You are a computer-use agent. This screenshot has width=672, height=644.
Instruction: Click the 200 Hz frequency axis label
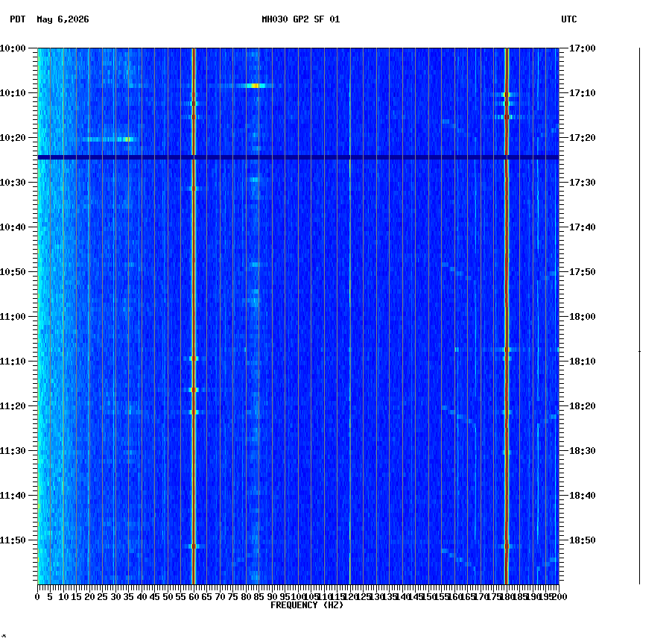pos(560,597)
